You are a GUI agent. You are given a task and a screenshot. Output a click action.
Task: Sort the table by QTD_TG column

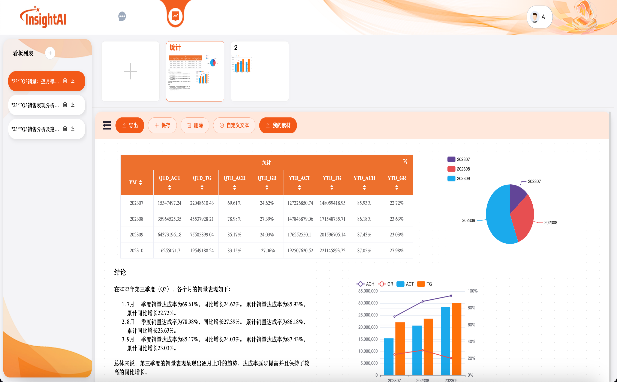[202, 188]
